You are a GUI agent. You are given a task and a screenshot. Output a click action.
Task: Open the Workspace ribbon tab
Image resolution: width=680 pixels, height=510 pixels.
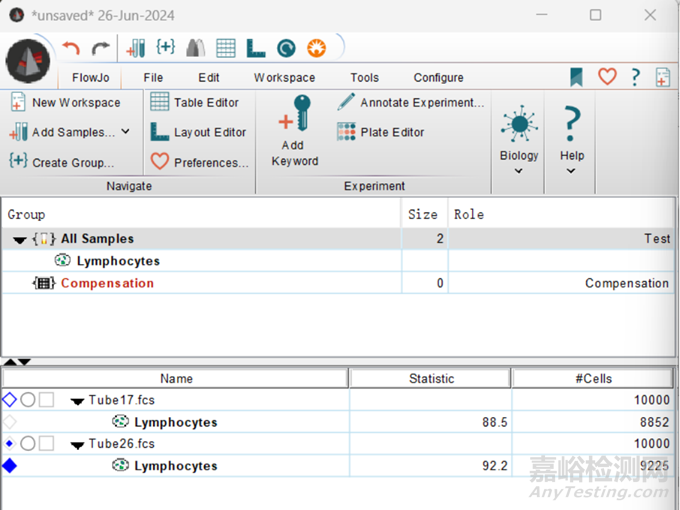[x=284, y=77]
